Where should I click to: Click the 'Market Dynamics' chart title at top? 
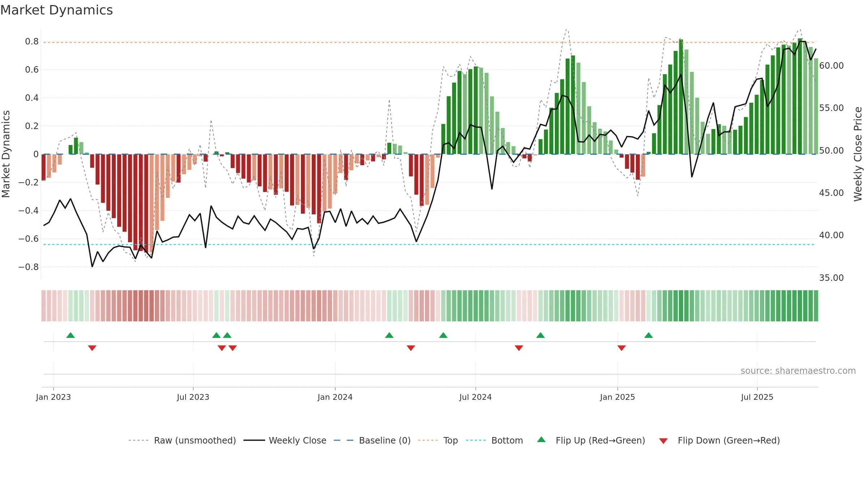point(56,10)
